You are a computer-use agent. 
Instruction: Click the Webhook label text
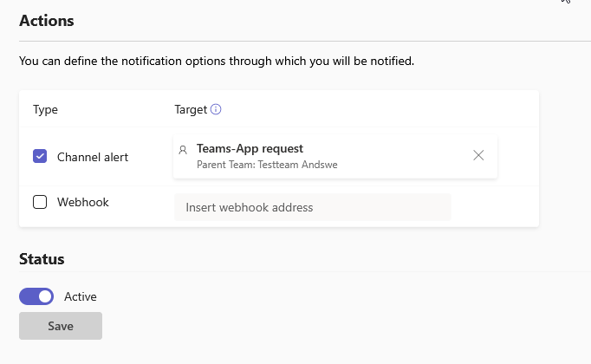tap(83, 202)
